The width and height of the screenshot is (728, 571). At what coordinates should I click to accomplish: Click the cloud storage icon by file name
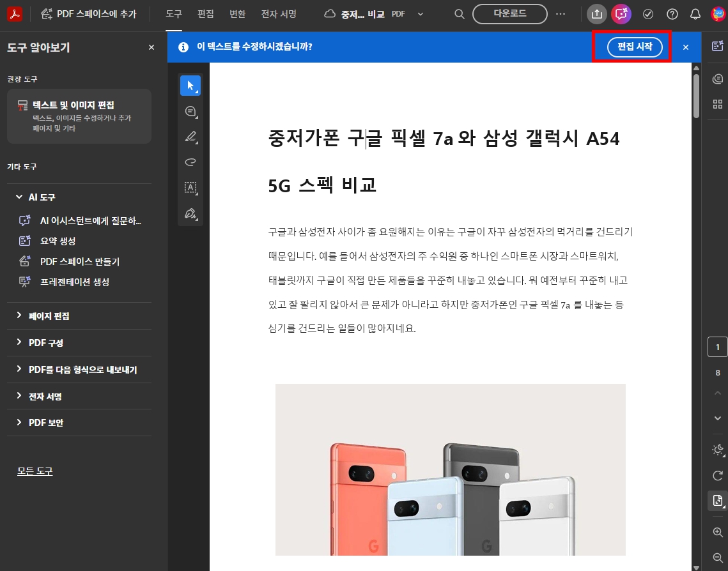[330, 14]
